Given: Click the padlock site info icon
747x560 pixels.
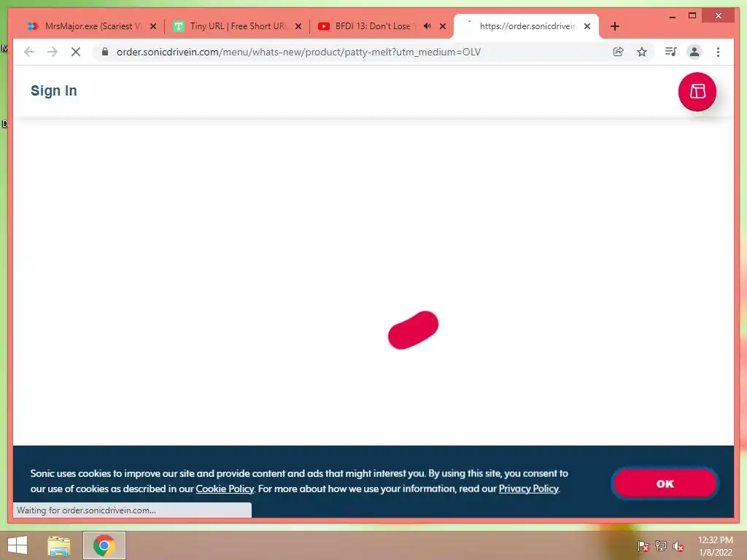Looking at the screenshot, I should (105, 52).
